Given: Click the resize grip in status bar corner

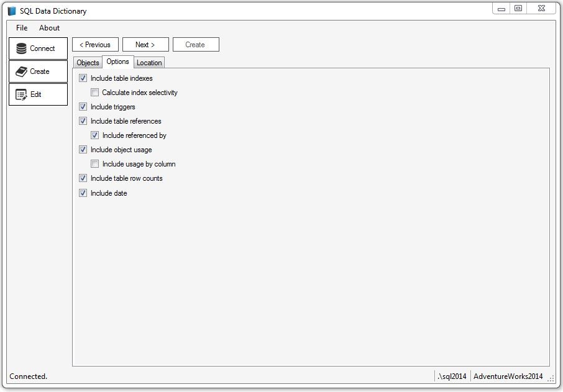Looking at the screenshot, I should coord(551,378).
